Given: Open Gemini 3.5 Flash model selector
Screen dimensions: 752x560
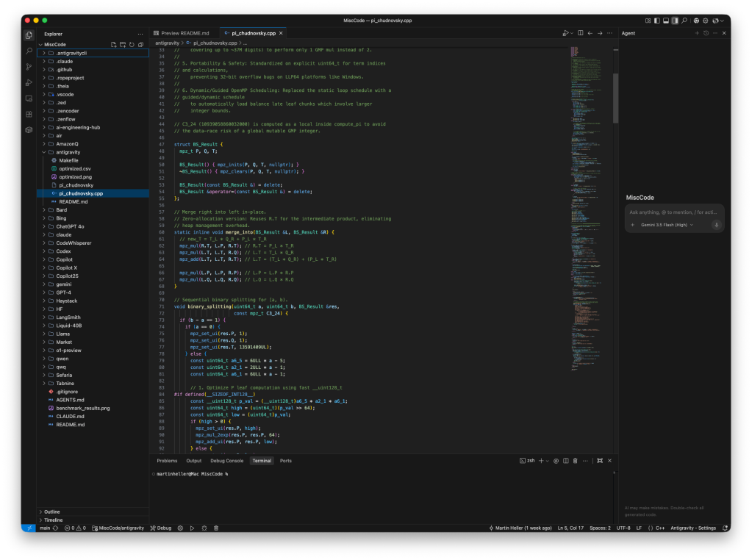Looking at the screenshot, I should tap(667, 225).
